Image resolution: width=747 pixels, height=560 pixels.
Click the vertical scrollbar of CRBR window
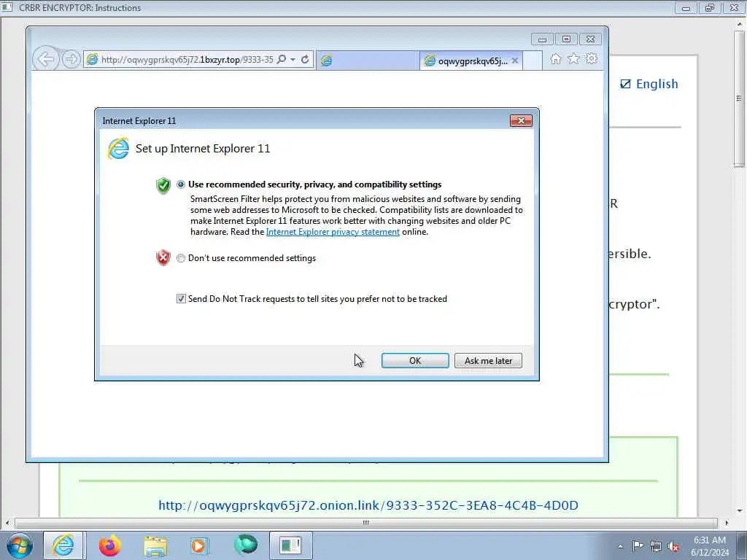[739, 98]
